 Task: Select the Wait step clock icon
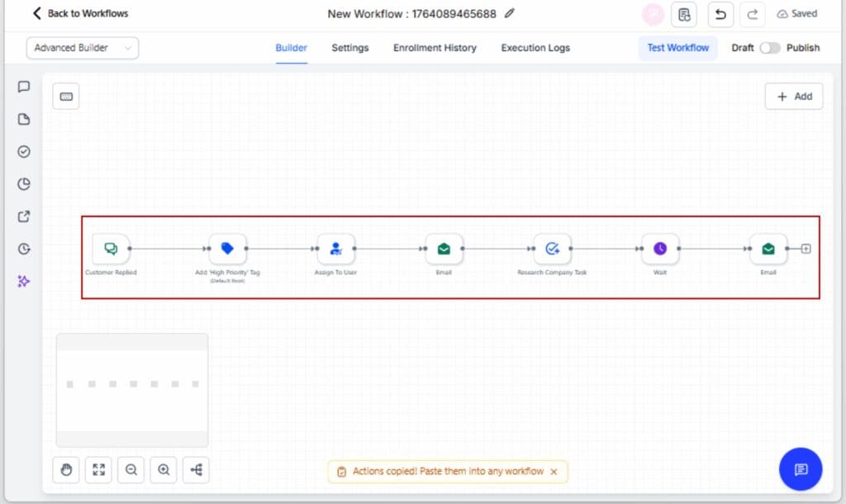659,248
